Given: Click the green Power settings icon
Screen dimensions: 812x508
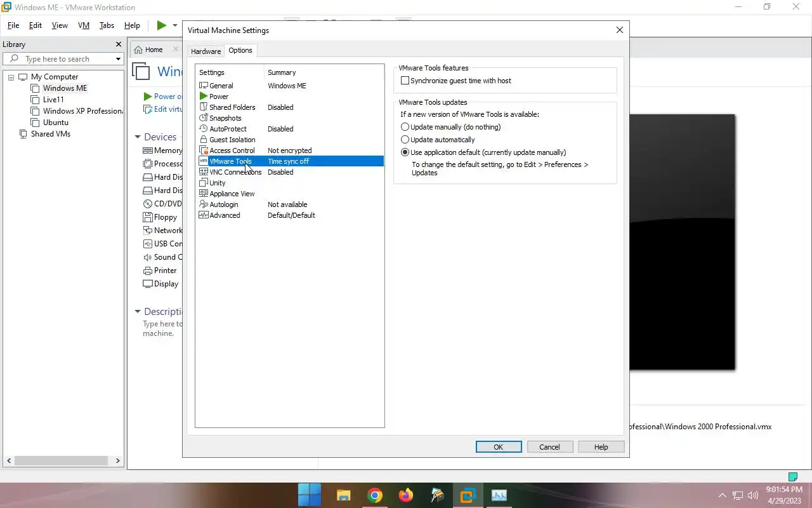Looking at the screenshot, I should pos(203,97).
